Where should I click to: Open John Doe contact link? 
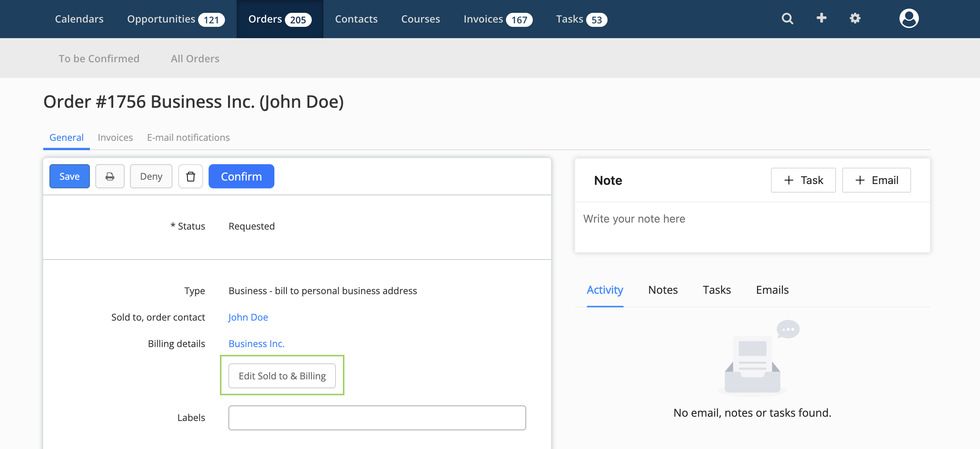click(x=248, y=317)
